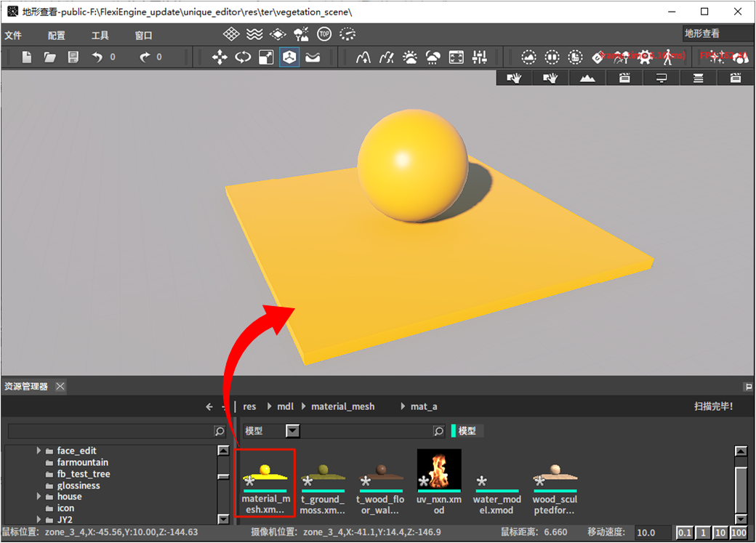This screenshot has height=543, width=756.
Task: Expand the face_edit folder
Action: pos(39,451)
